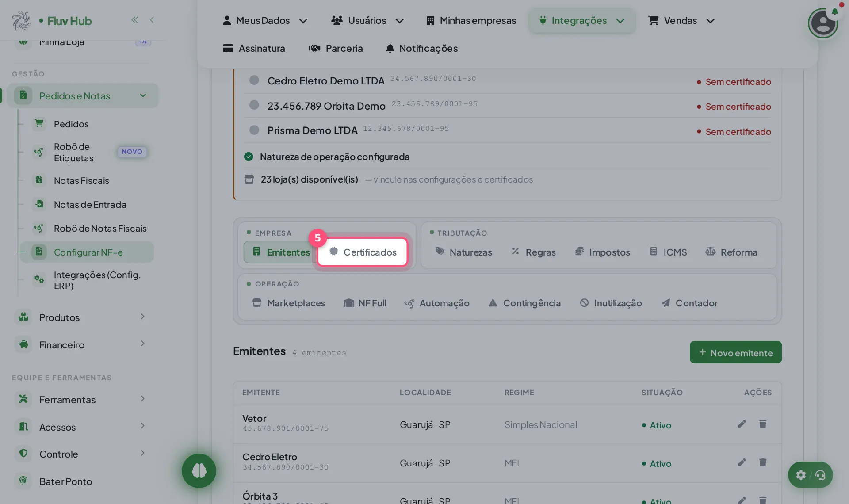
Task: Edit the Cedro Eletro emitente pencil icon
Action: [x=742, y=463]
